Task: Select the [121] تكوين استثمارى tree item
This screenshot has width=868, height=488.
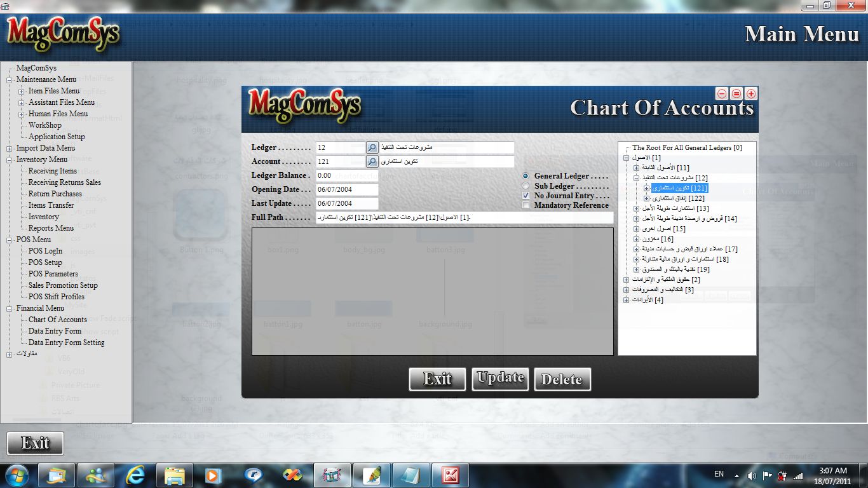Action: click(679, 188)
